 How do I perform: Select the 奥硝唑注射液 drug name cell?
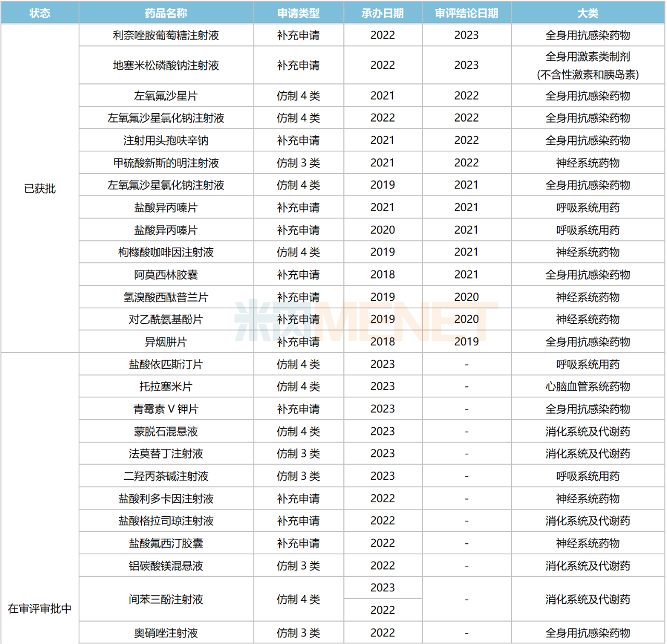pos(166,633)
